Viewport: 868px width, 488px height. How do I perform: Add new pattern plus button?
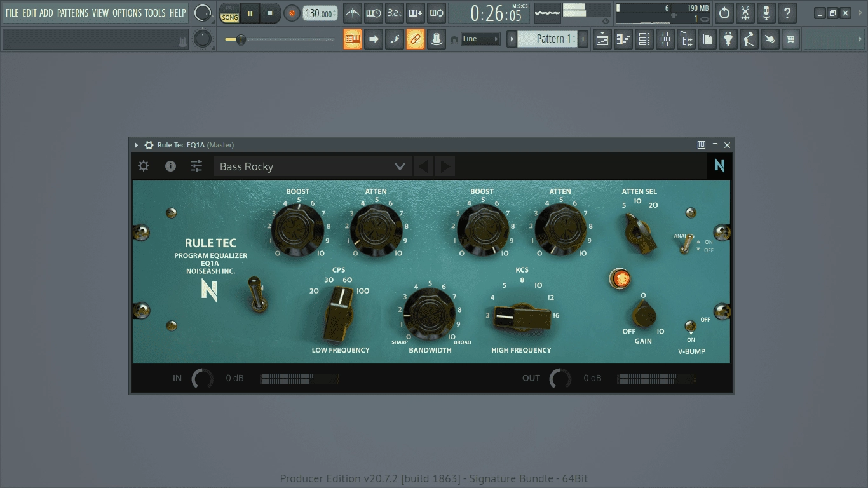click(x=583, y=39)
